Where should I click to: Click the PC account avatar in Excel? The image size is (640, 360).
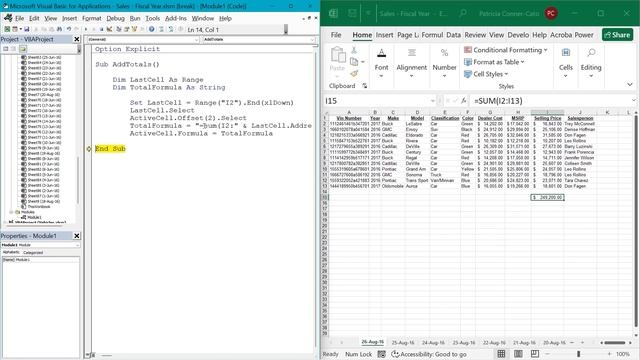(551, 13)
